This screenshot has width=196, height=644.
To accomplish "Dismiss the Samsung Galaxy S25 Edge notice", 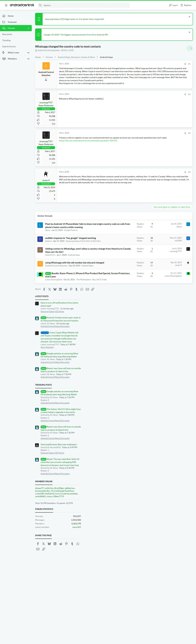I will click(x=189, y=17).
